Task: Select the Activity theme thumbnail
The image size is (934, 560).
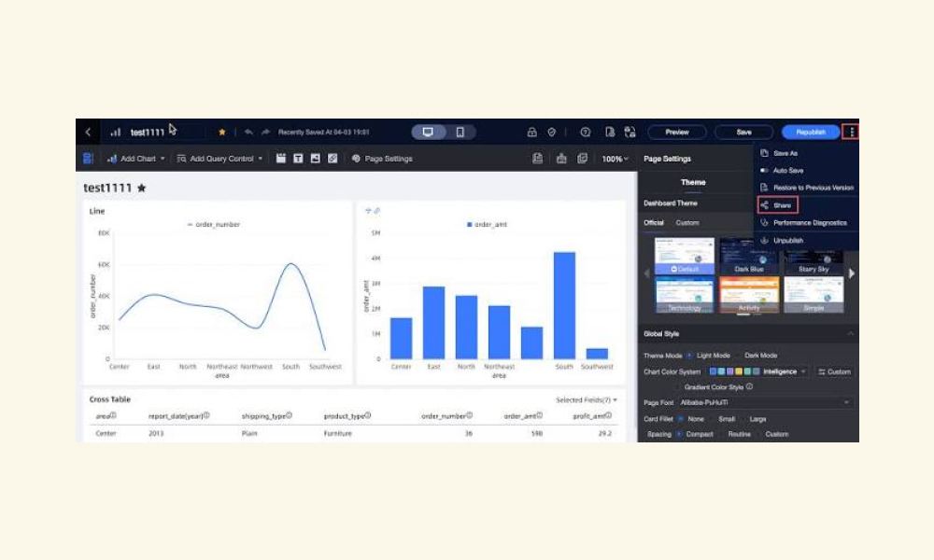Action: tap(749, 295)
